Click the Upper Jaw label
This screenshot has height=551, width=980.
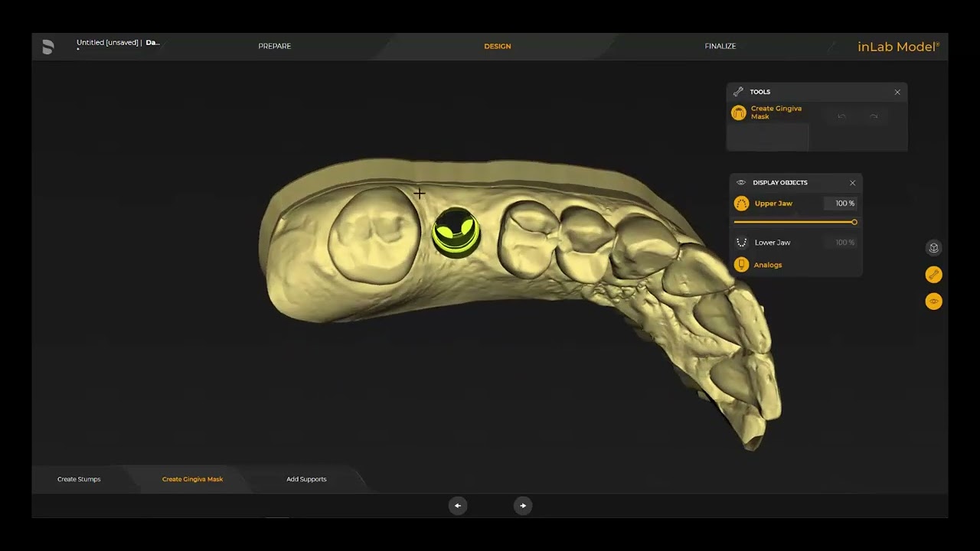[x=773, y=204]
